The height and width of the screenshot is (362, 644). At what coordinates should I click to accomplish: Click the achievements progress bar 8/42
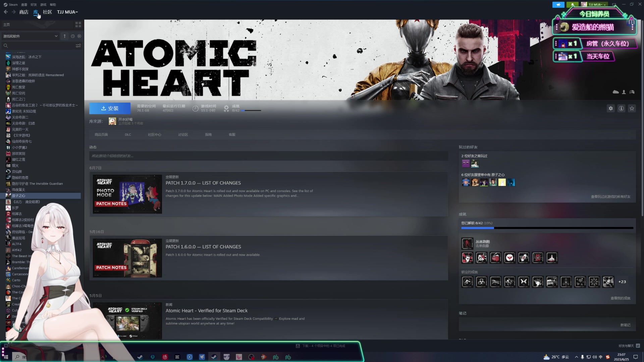coord(547,228)
